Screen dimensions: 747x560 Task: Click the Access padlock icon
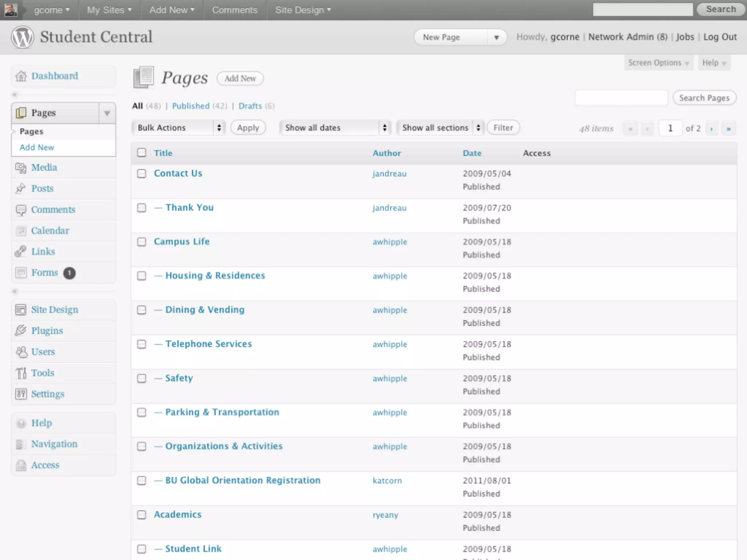21,465
